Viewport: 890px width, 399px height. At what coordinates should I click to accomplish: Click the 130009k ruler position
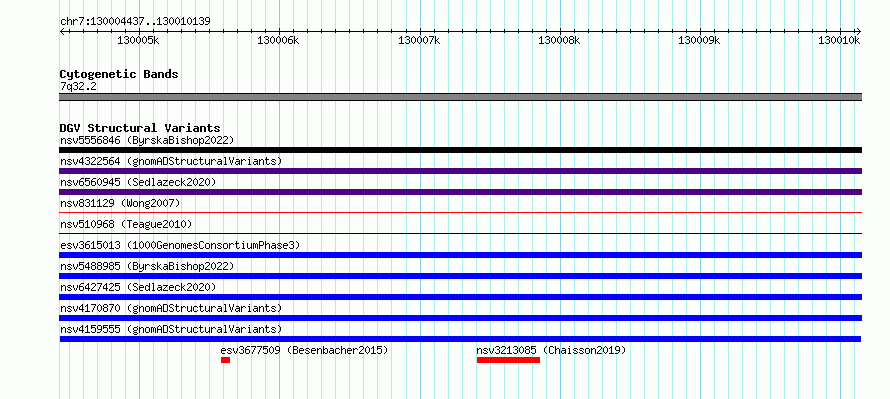[x=699, y=40]
